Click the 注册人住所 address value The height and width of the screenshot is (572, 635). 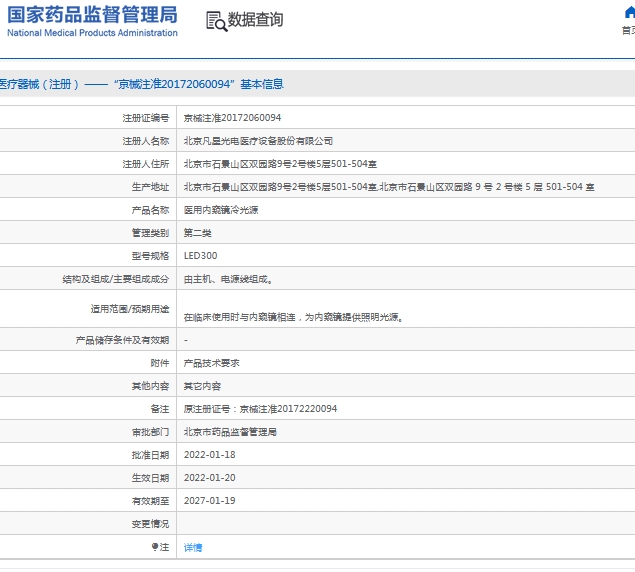click(280, 164)
